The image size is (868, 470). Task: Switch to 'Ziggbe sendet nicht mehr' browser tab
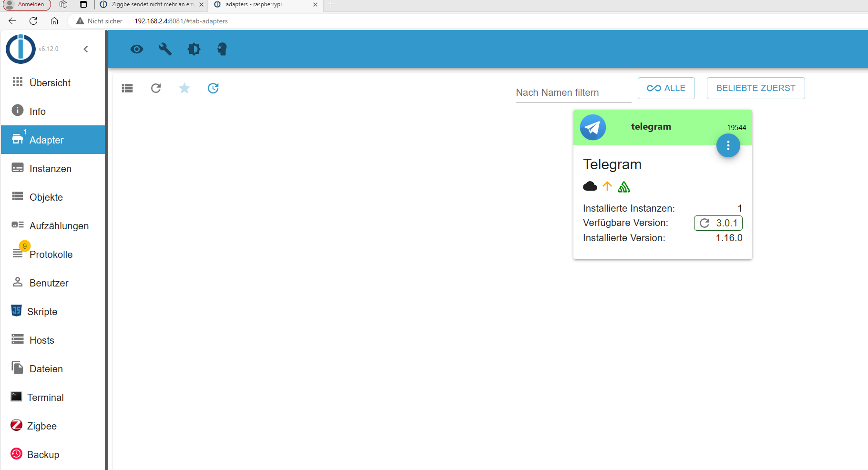pyautogui.click(x=151, y=4)
